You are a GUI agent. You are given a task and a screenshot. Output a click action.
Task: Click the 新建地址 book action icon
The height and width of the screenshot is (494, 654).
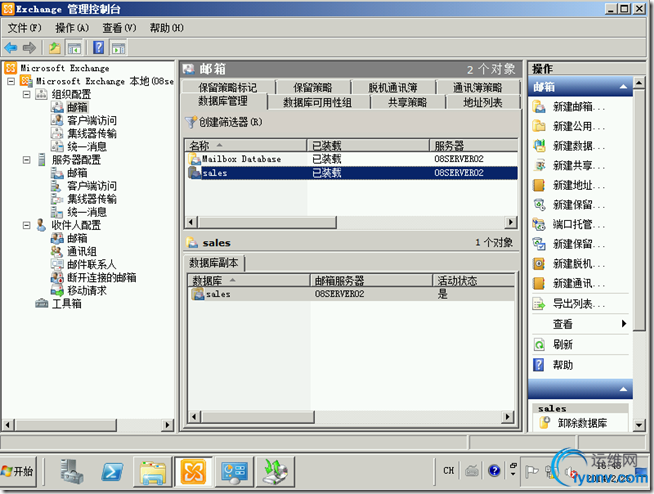[x=539, y=185]
